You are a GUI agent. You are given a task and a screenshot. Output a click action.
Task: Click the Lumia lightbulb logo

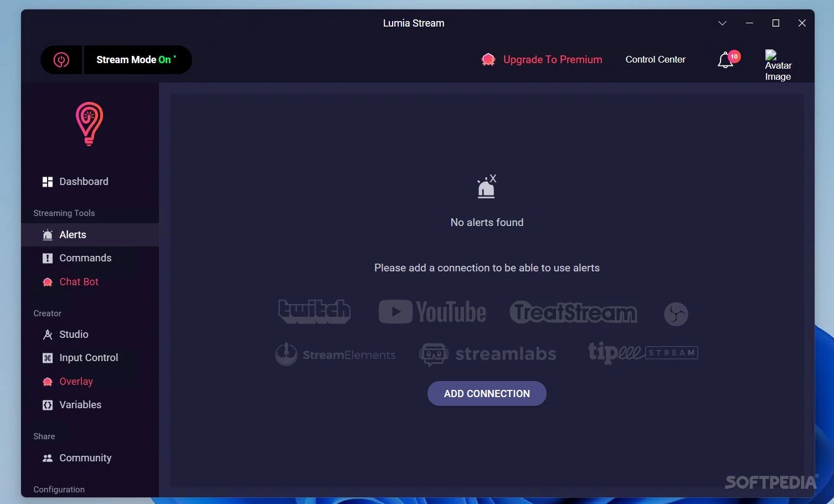click(x=89, y=124)
